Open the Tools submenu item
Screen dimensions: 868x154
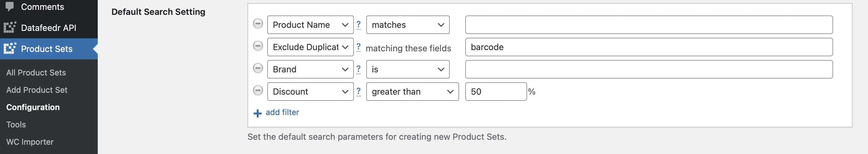click(x=16, y=124)
